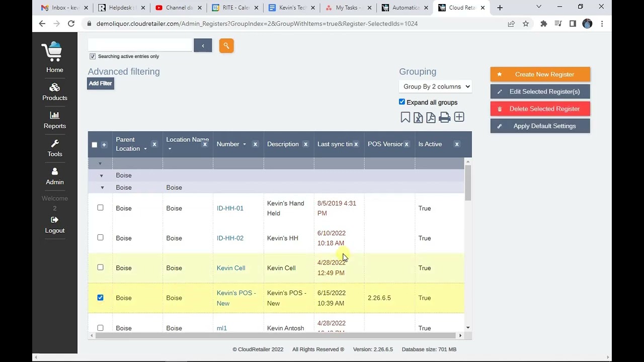The image size is (644, 362).
Task: Click the blue back arrow beside search box
Action: point(203,46)
